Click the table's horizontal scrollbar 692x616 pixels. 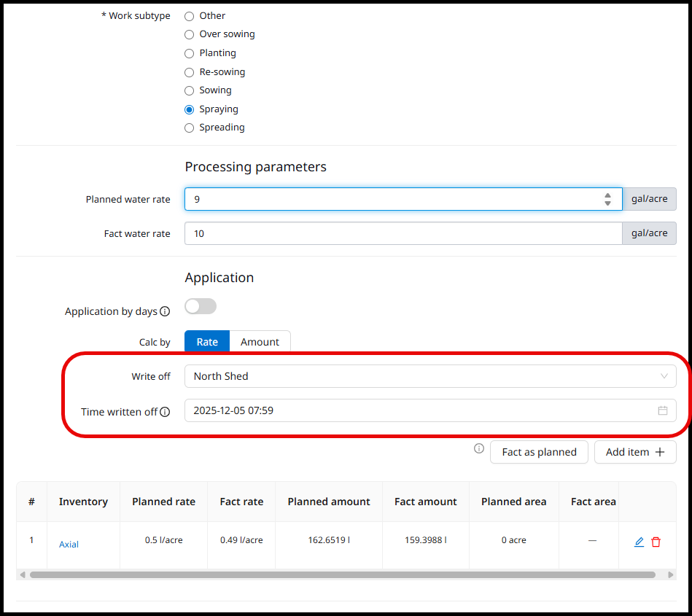343,574
